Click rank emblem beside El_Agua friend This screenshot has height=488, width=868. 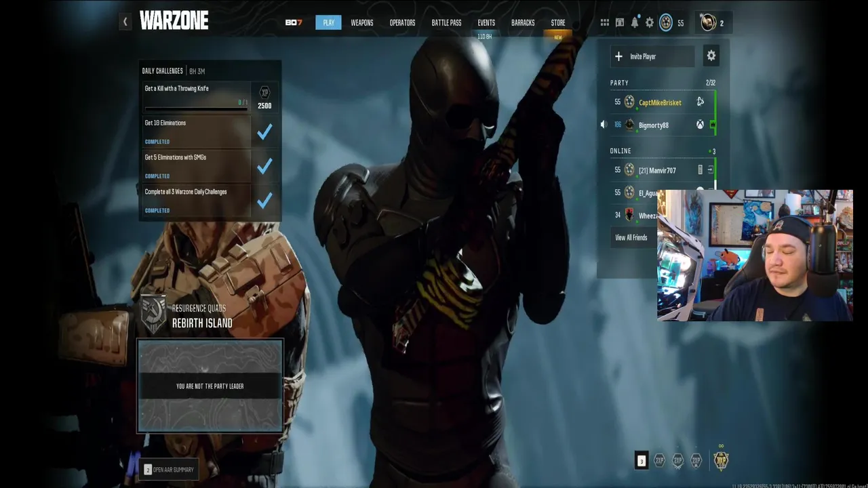coord(629,192)
